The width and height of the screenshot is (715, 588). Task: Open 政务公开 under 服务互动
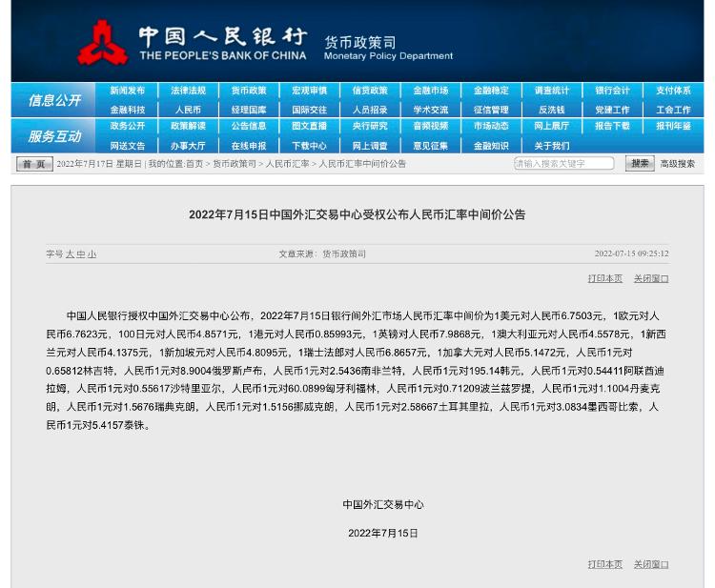127,126
